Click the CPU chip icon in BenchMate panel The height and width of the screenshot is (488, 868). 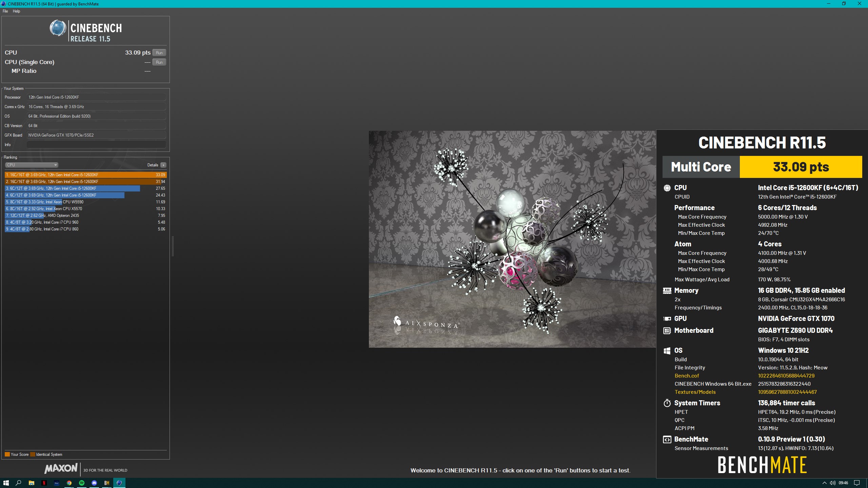(x=667, y=188)
